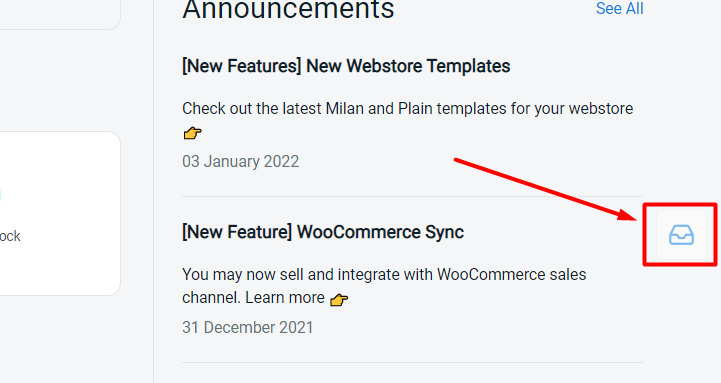
Task: Click the pointing hand emoji under Milan templates
Action: 192,133
